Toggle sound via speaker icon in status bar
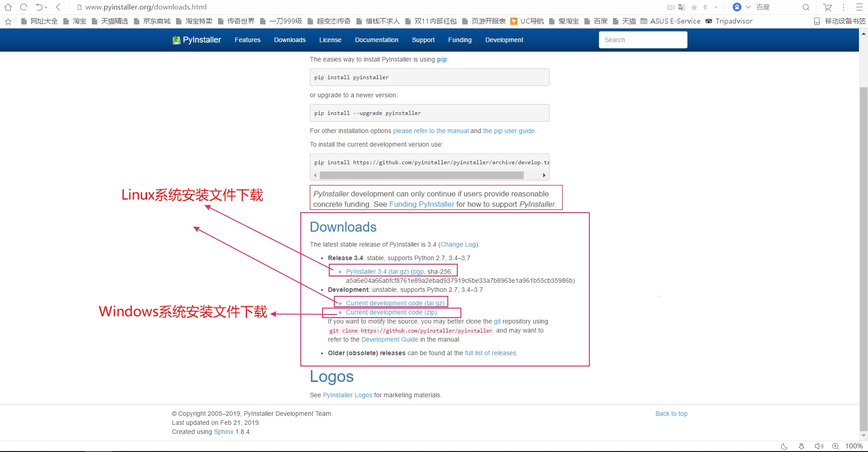868x452 pixels. click(819, 446)
